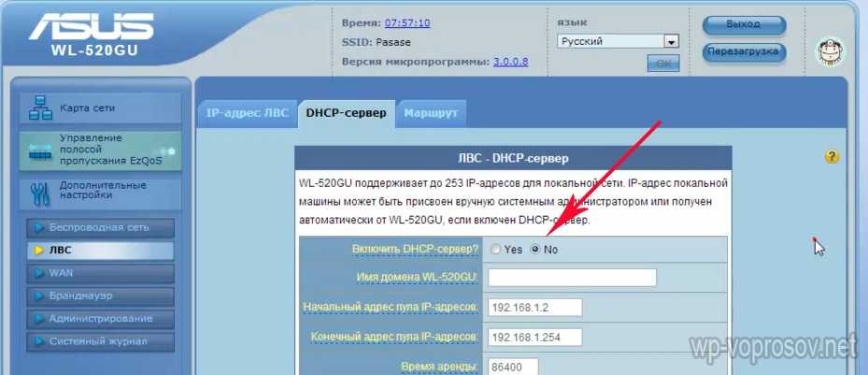Screen dimensions: 868x375
Task: Click the Имя домена WL-520GU input field
Action: [572, 278]
